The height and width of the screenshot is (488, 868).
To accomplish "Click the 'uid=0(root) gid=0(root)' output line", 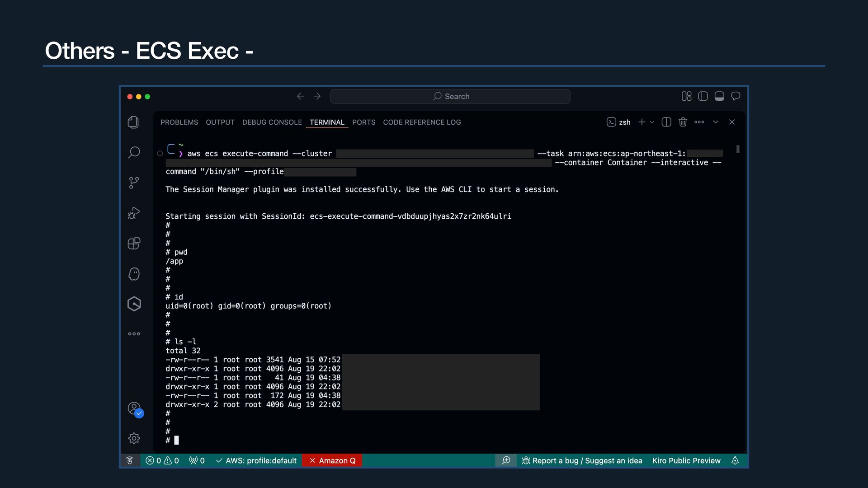I will click(248, 306).
